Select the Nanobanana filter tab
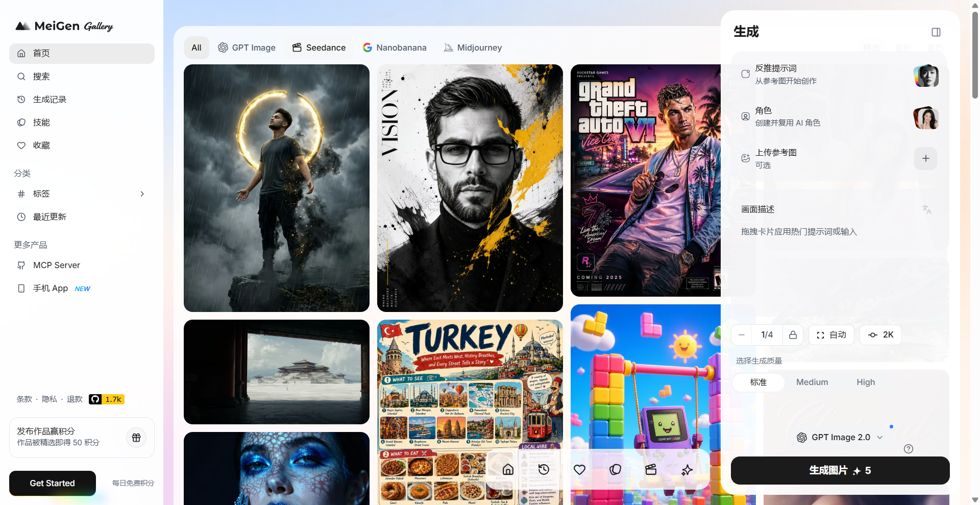Image resolution: width=980 pixels, height=505 pixels. [x=395, y=47]
